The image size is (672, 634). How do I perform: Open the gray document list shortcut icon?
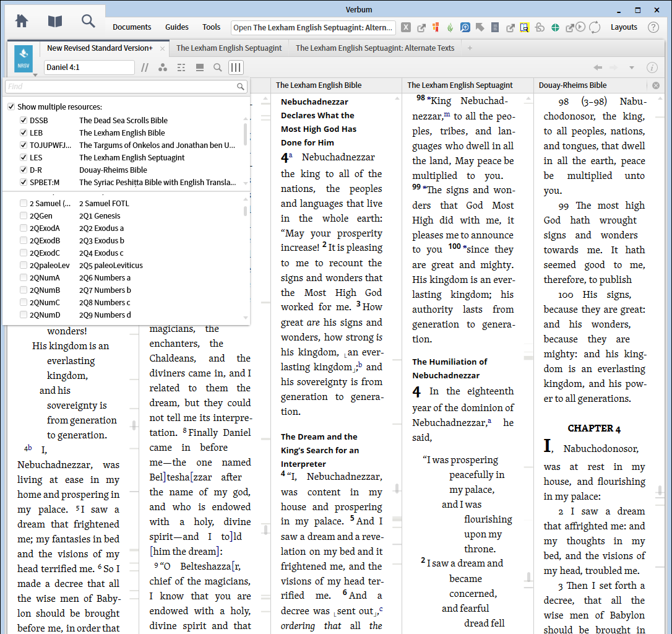pyautogui.click(x=495, y=27)
